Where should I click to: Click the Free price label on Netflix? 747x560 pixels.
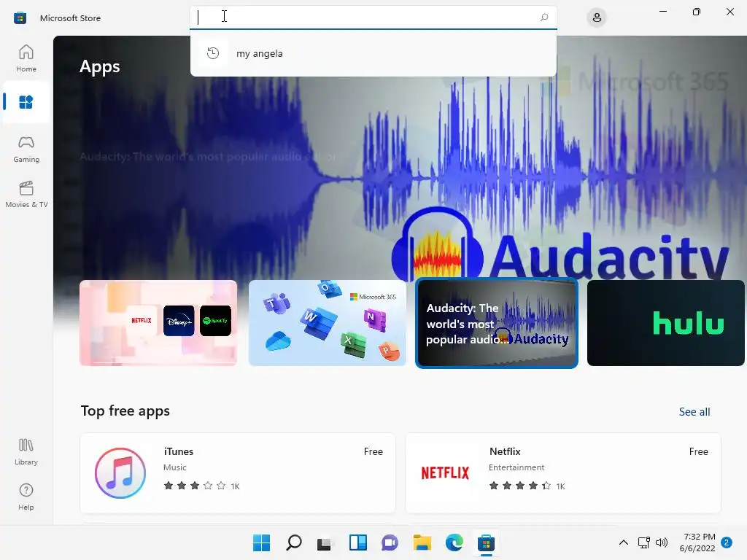(x=698, y=451)
